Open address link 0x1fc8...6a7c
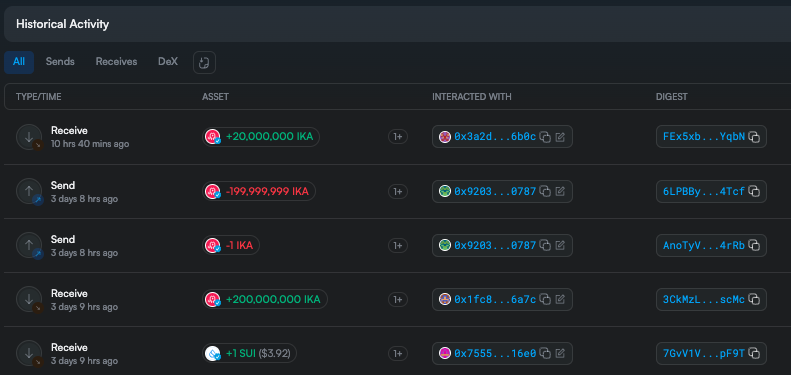The height and width of the screenshot is (375, 791). point(495,299)
